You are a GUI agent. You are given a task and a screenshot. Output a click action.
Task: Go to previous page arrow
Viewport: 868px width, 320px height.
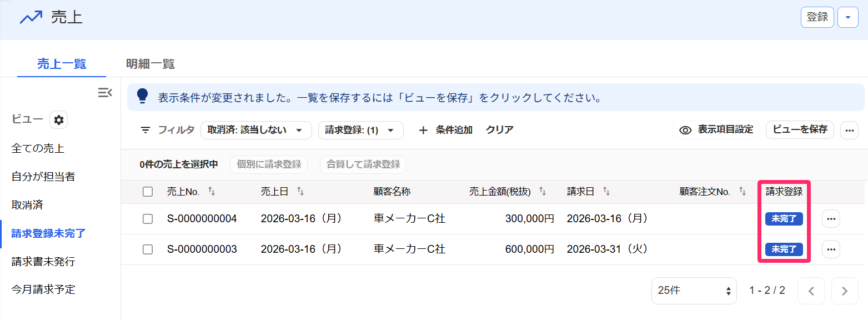pyautogui.click(x=811, y=291)
